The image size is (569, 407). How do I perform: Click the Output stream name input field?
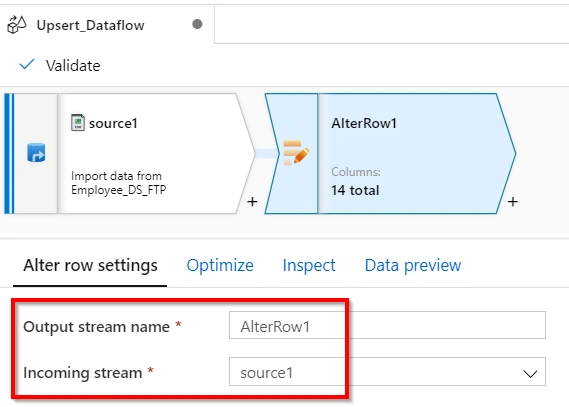click(387, 325)
